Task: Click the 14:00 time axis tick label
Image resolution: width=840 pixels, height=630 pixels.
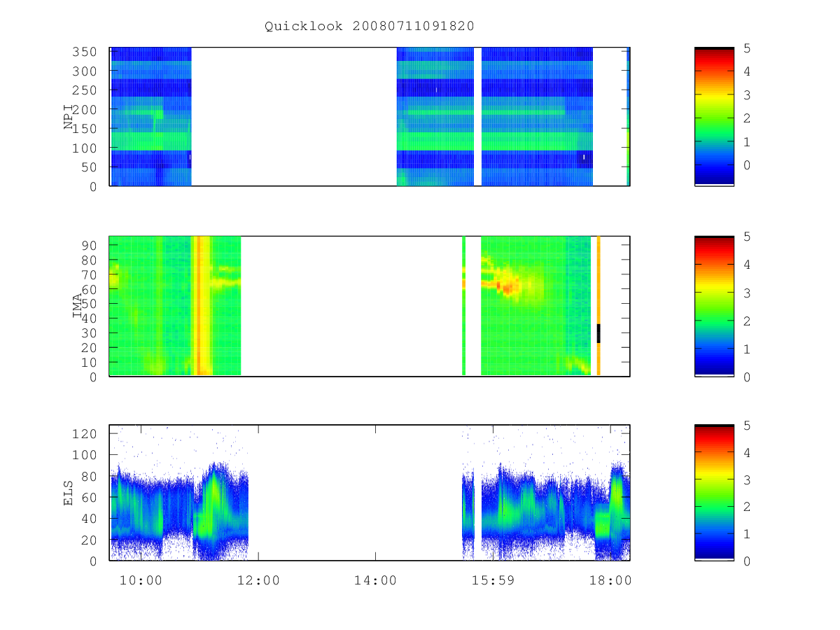Action: pyautogui.click(x=376, y=580)
